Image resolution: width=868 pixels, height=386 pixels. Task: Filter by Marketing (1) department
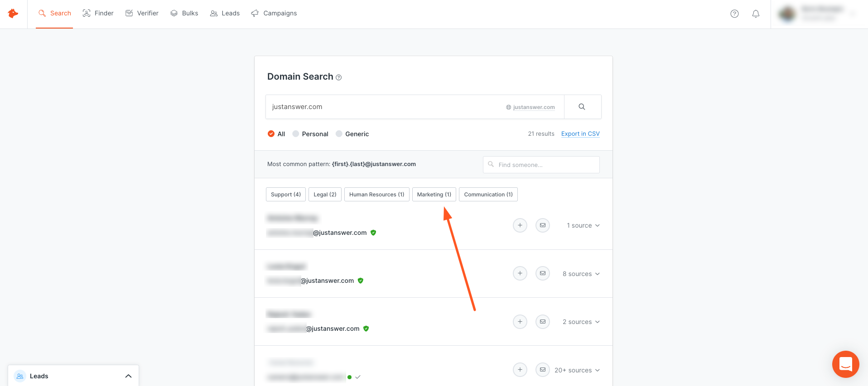coord(434,195)
